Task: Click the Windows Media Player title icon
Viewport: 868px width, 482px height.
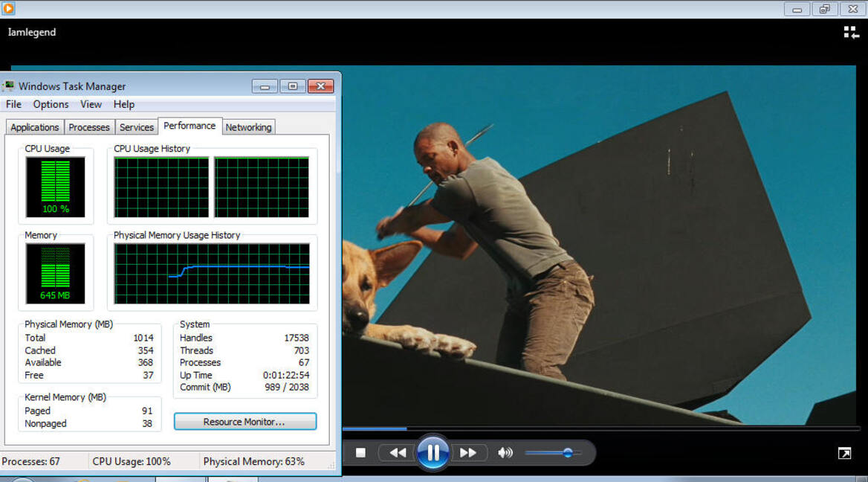Action: 8,8
